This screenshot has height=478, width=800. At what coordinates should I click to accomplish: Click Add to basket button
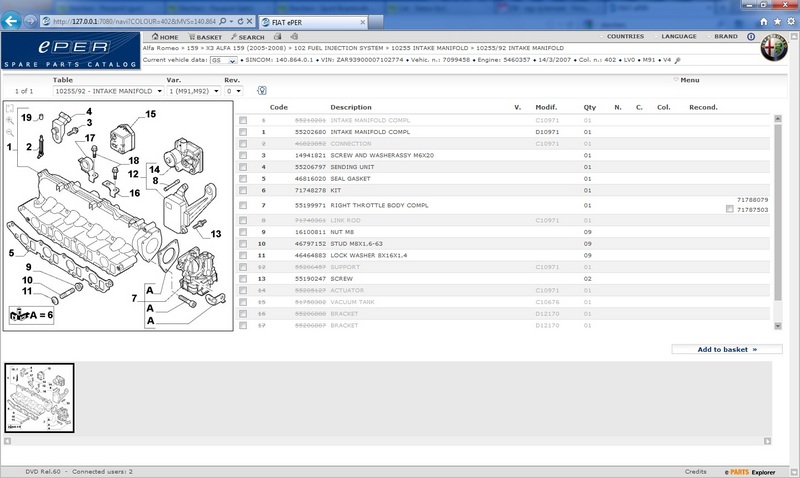727,349
